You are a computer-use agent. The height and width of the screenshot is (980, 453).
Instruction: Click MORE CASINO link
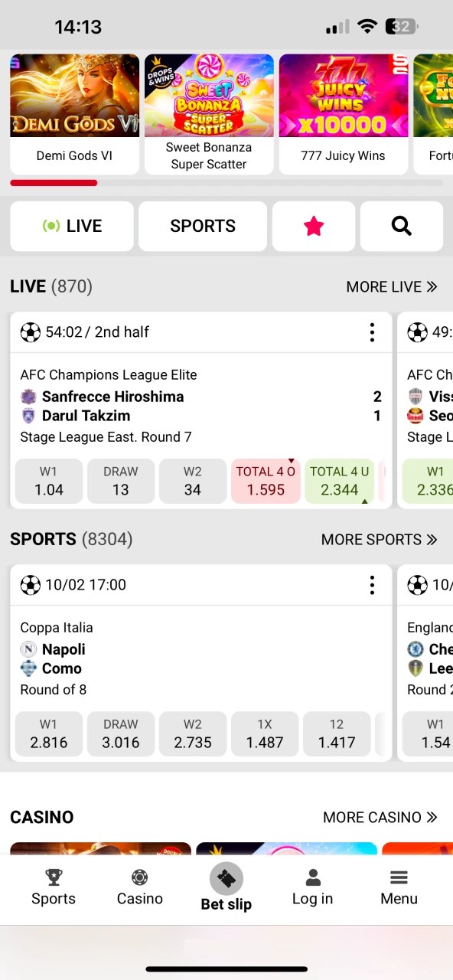point(380,817)
